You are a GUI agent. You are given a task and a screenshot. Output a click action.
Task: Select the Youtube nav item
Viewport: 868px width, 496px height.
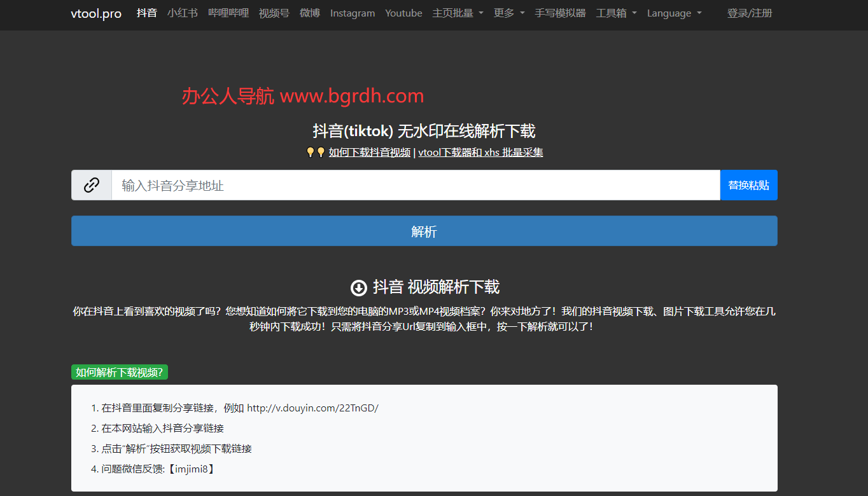pyautogui.click(x=403, y=13)
